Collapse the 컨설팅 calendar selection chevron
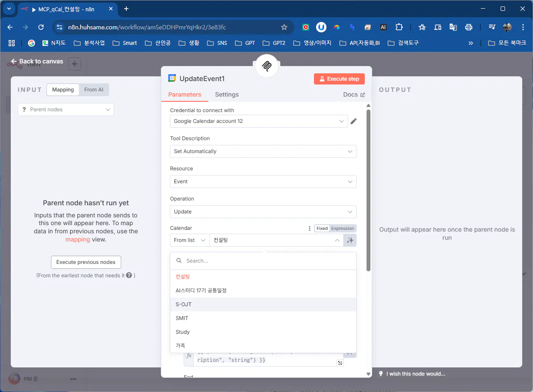Image resolution: width=533 pixels, height=392 pixels. [337, 240]
